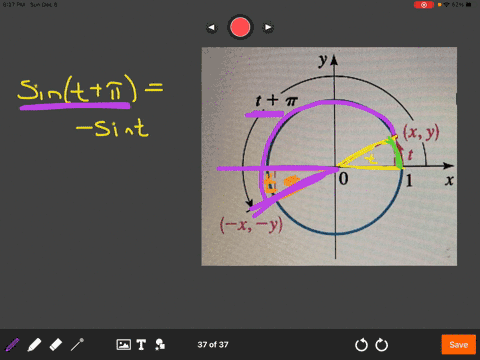Tap the red screen recording status pill
Viewport: 480px width, 360px height.
pos(424,5)
